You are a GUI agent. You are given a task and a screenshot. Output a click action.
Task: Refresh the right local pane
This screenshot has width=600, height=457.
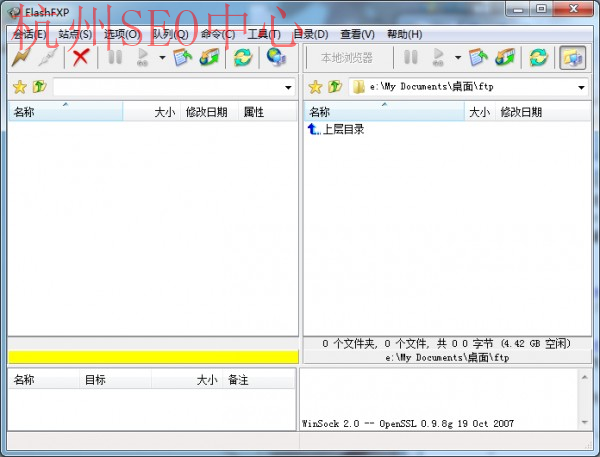(x=538, y=57)
